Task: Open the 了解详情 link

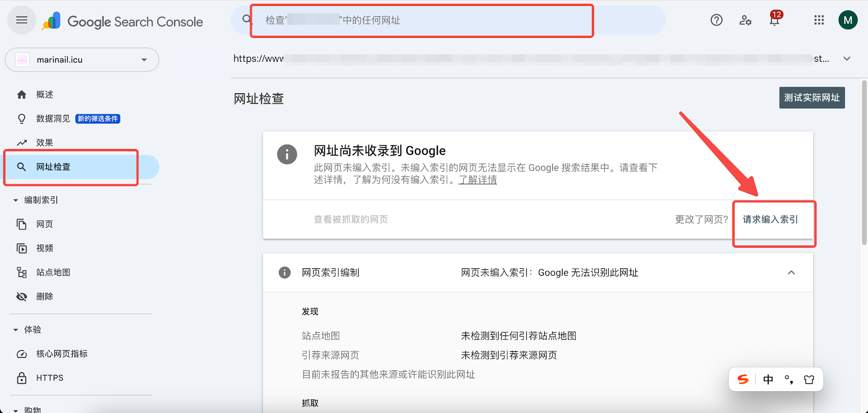Action: pos(477,180)
